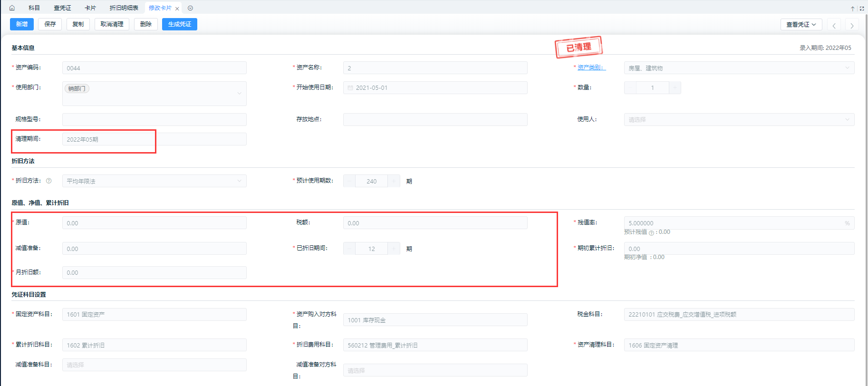Click the 清理期间 field showing 2022年05期

coord(154,139)
